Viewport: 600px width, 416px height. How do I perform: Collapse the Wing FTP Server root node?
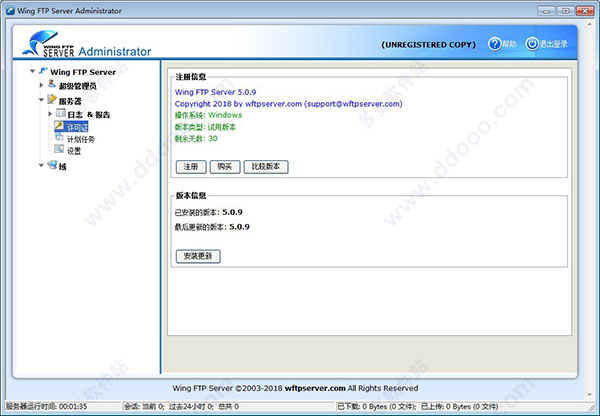[33, 71]
